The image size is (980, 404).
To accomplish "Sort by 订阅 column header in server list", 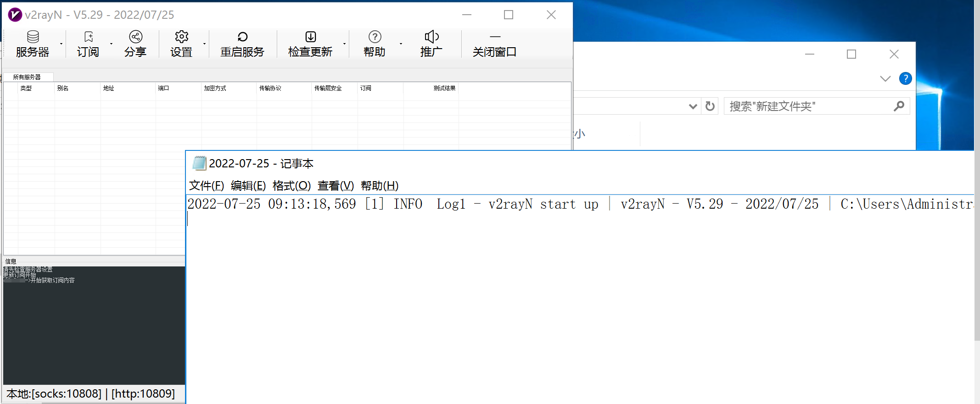I will coord(381,88).
